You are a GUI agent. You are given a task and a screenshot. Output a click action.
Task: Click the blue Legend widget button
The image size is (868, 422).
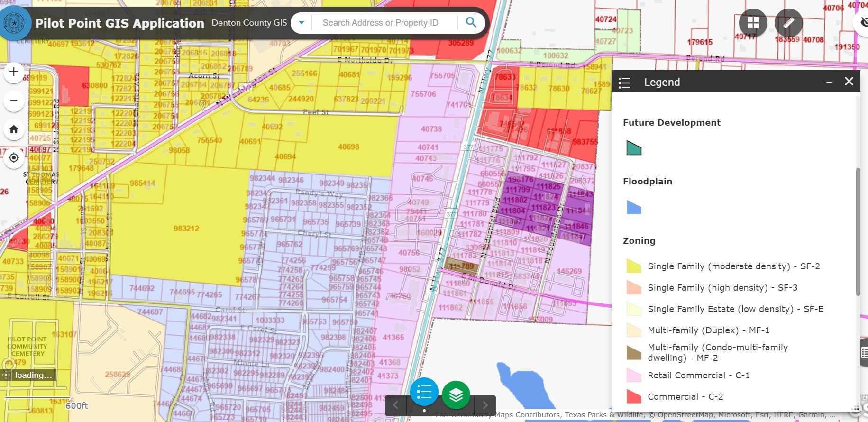(x=424, y=392)
